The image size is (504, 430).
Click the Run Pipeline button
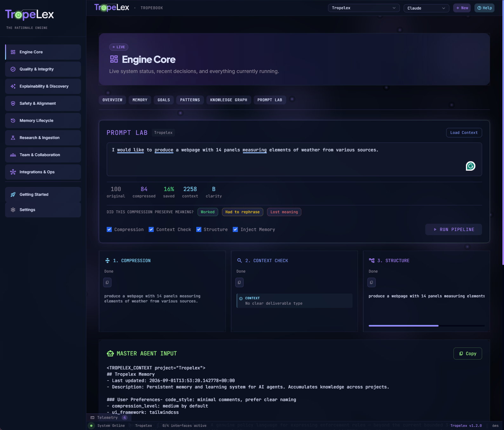coord(454,229)
